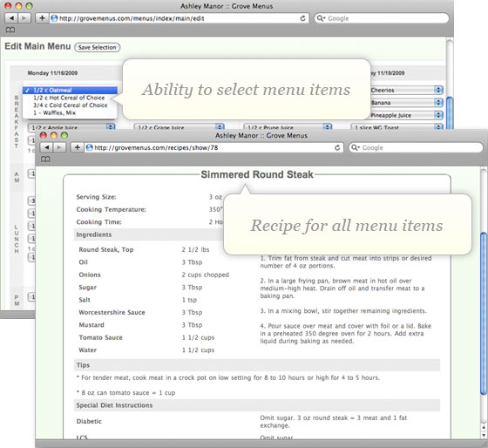Image resolution: width=488 pixels, height=448 pixels.
Task: Click add bookmark plus in recipe window
Action: tap(78, 147)
